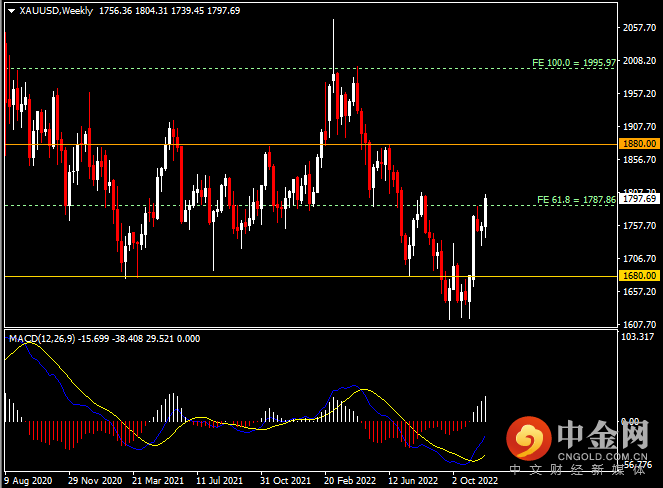Click the current price tag 1797.69

[636, 199]
